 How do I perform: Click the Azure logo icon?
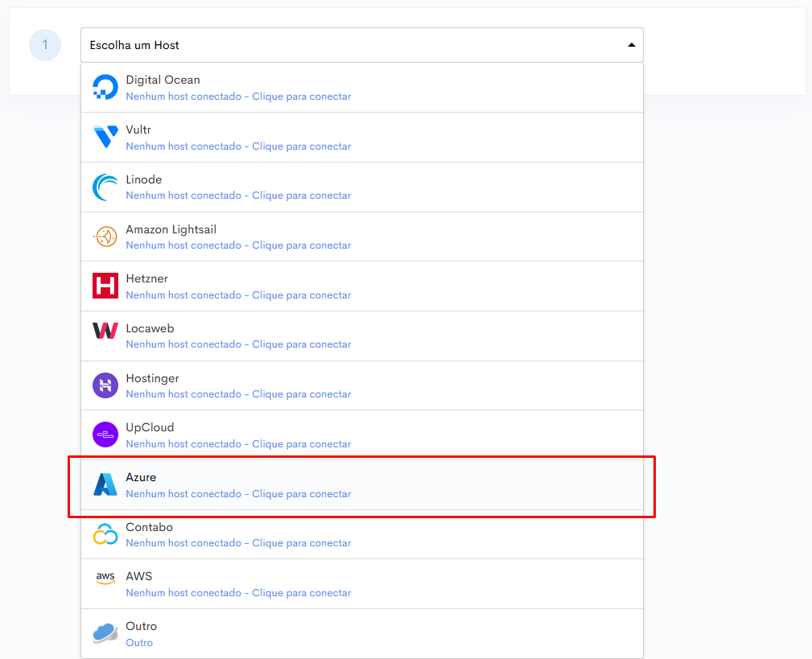click(105, 484)
